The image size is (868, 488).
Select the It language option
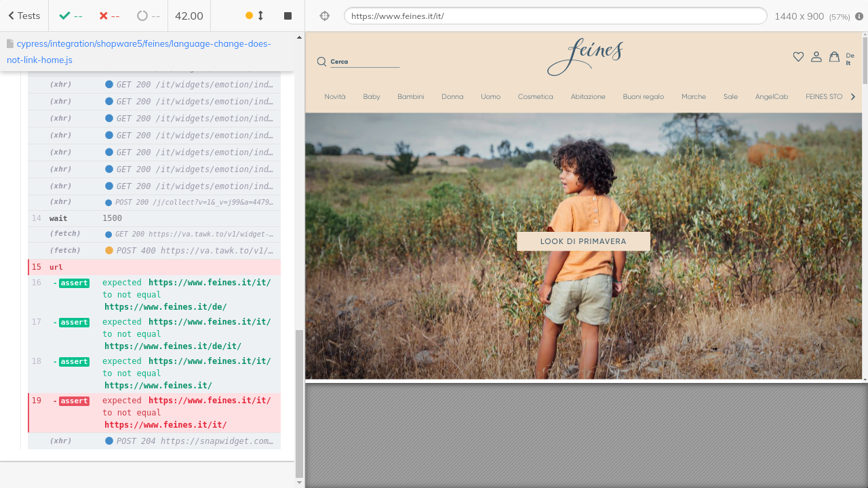point(848,63)
